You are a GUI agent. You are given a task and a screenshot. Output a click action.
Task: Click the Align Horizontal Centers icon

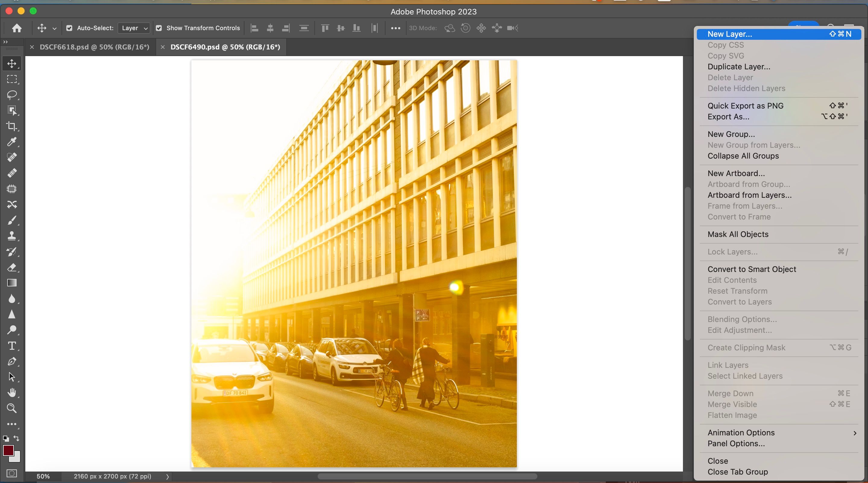tap(270, 28)
